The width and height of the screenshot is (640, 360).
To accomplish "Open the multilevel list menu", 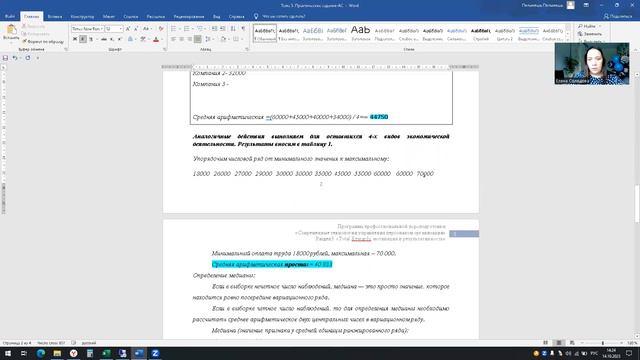I will [x=200, y=29].
